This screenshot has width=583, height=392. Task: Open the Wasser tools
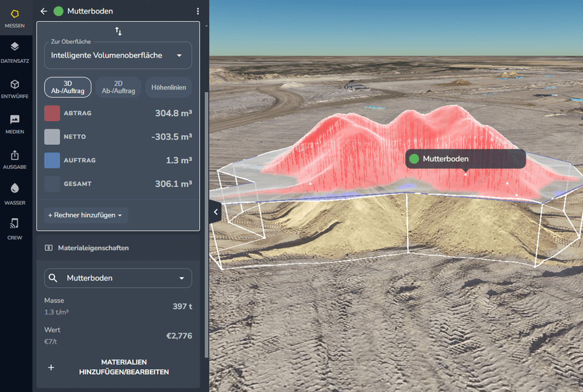[x=15, y=194]
